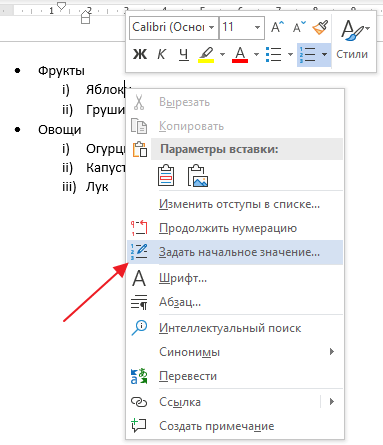Click the Овощи bullet text
This screenshot has height=445, width=383.
click(60, 130)
